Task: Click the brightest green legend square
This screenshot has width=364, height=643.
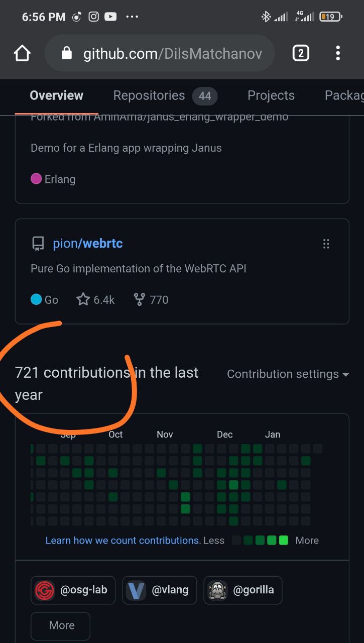Action: 284,541
